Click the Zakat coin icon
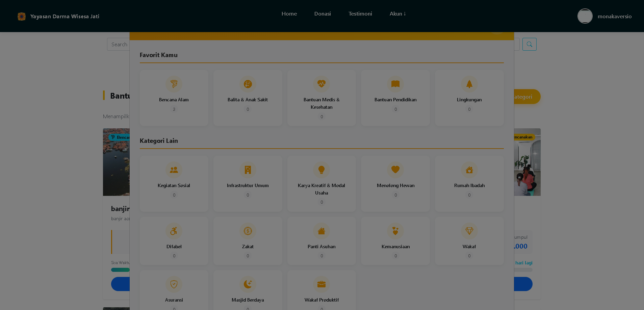Screen dimensions: 644x310 [248, 231]
